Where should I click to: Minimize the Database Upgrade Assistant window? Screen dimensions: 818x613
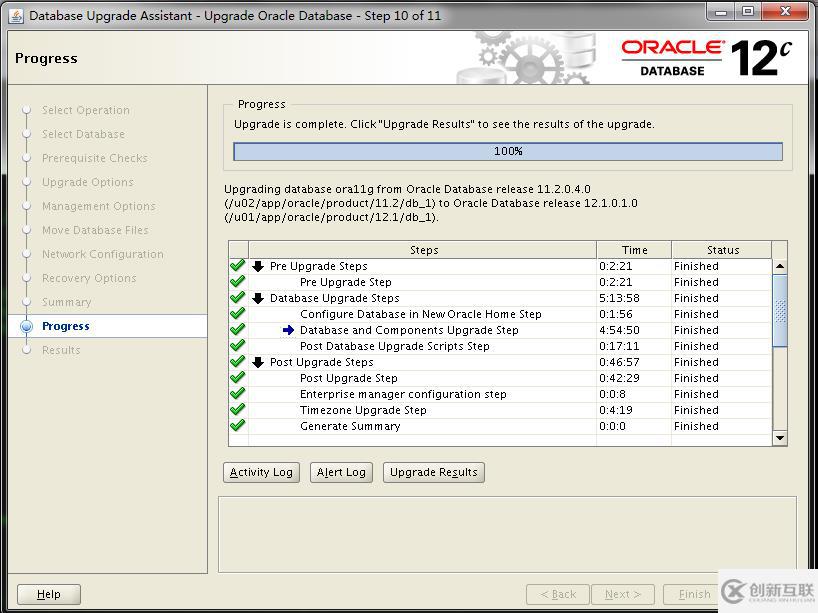pyautogui.click(x=721, y=11)
